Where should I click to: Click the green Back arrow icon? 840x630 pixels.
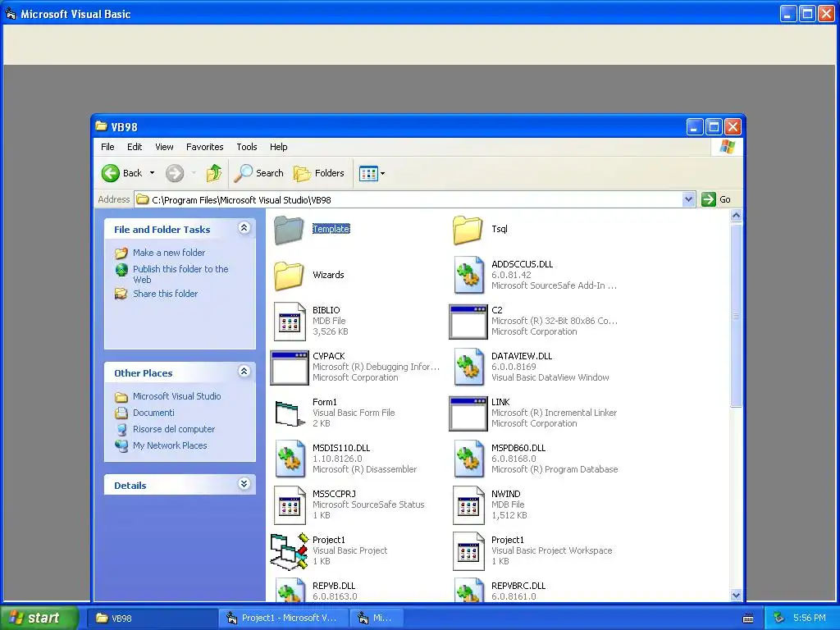click(x=111, y=173)
